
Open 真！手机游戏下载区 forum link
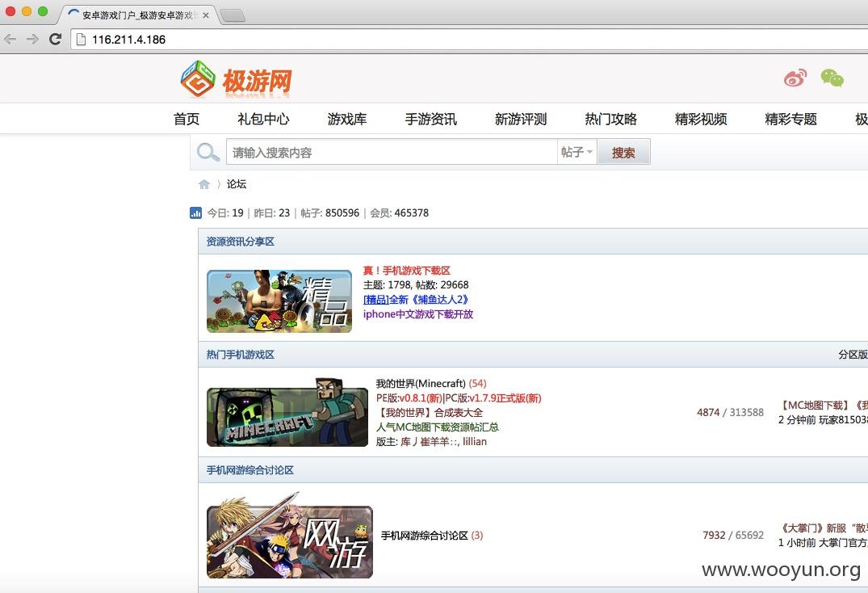tap(407, 271)
